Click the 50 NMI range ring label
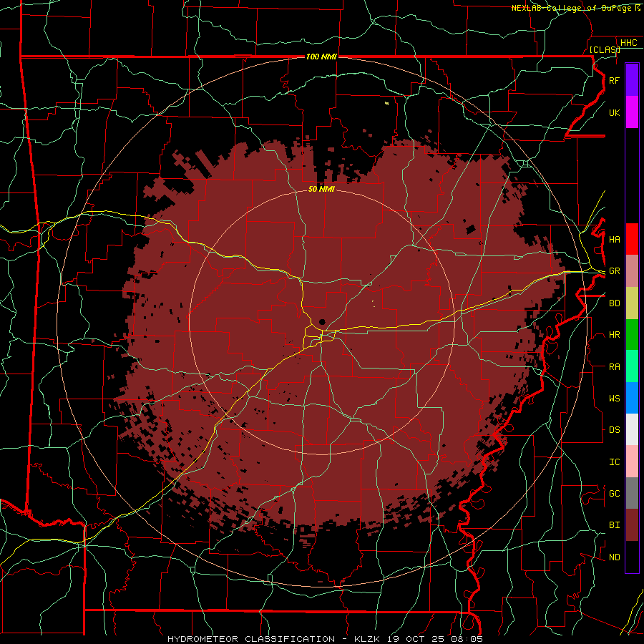 tap(321, 189)
